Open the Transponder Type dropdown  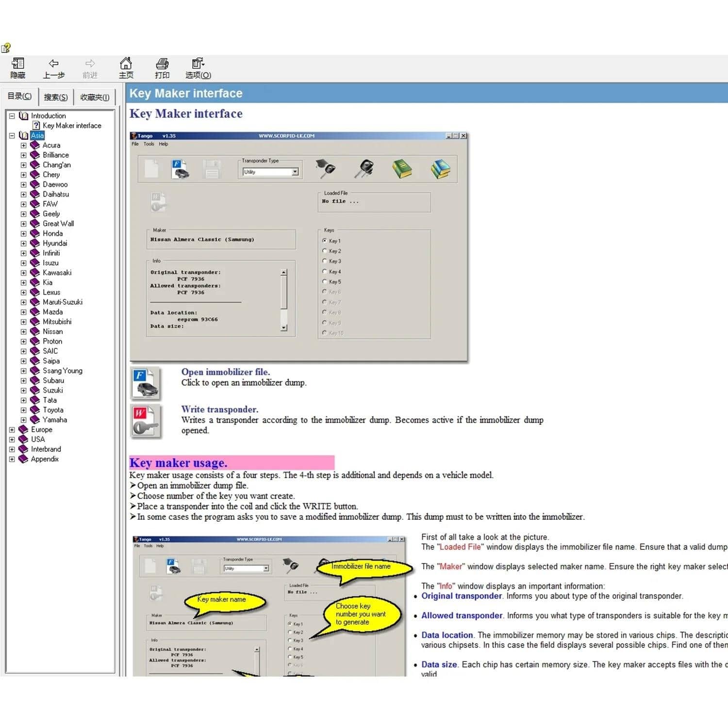(295, 172)
